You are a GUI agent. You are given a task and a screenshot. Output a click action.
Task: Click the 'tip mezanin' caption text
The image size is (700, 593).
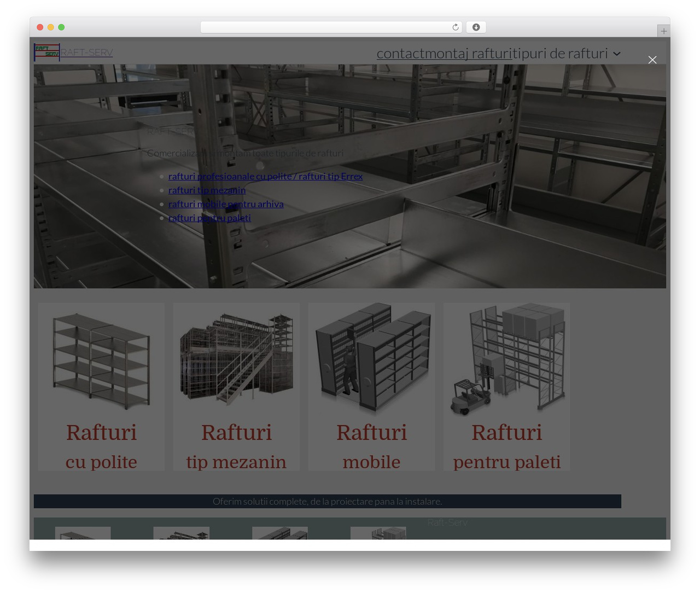(x=236, y=462)
